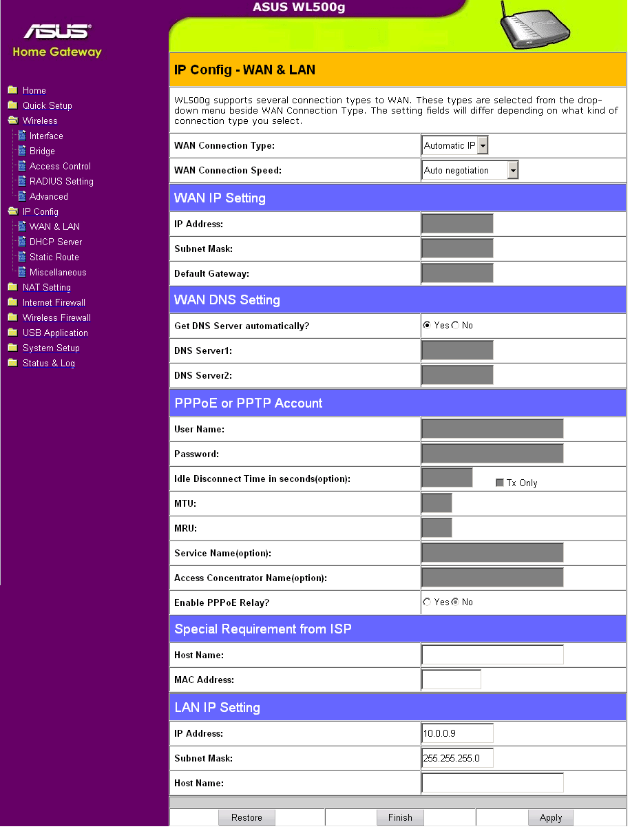The image size is (630, 840).
Task: Click the MTU field
Action: pos(437,503)
